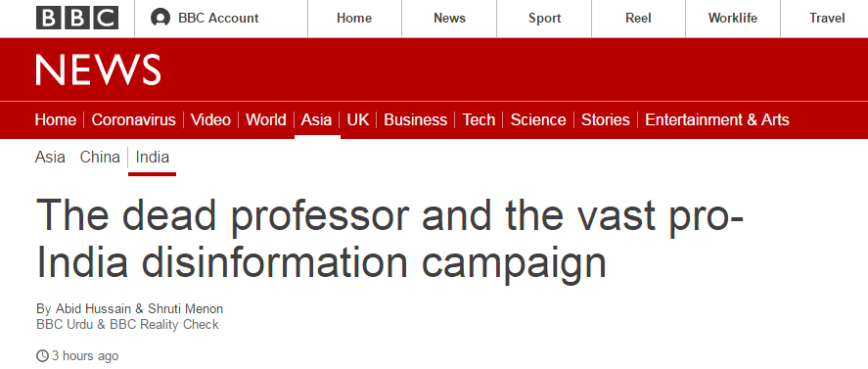Open Entertainment & Arts section

(717, 119)
